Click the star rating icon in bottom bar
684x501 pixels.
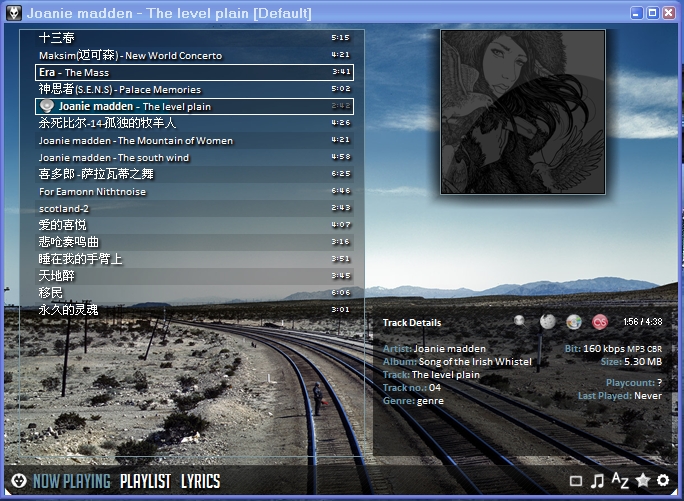click(642, 481)
